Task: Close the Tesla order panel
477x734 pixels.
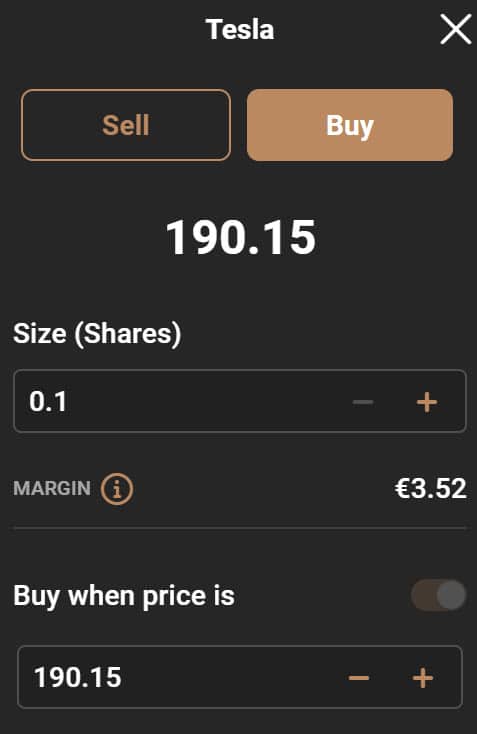Action: pos(455,29)
